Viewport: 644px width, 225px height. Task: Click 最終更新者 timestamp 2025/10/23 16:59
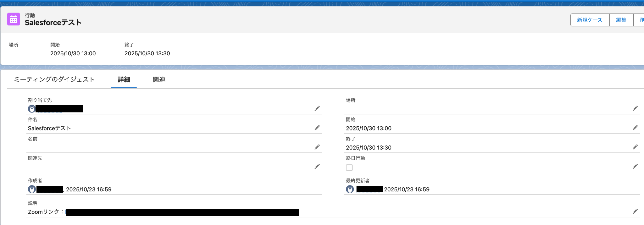point(407,189)
